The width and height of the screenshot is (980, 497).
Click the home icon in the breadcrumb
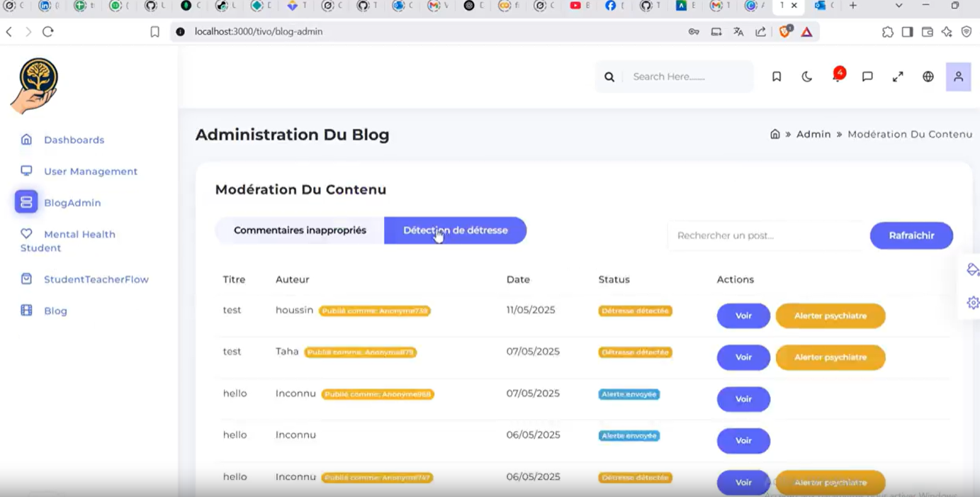pos(775,134)
